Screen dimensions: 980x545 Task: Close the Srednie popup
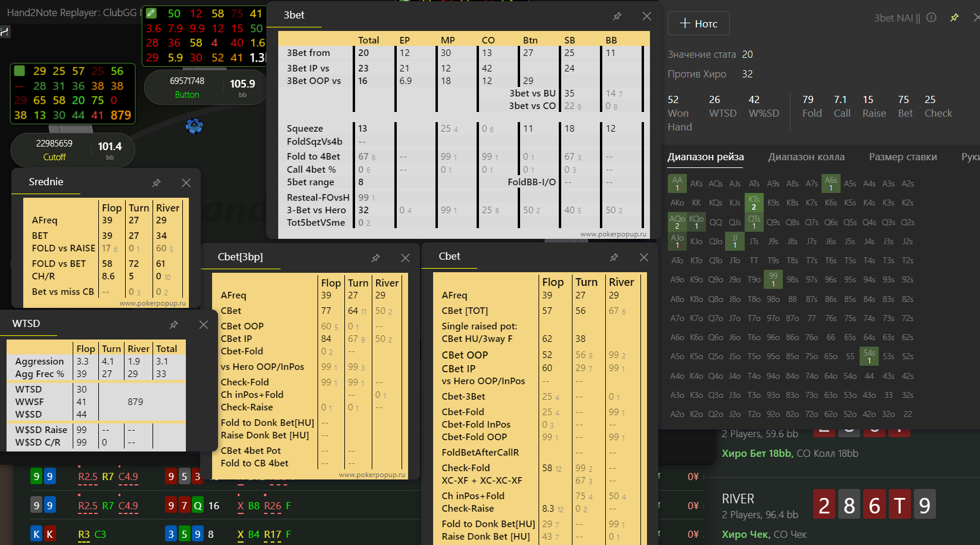(186, 183)
